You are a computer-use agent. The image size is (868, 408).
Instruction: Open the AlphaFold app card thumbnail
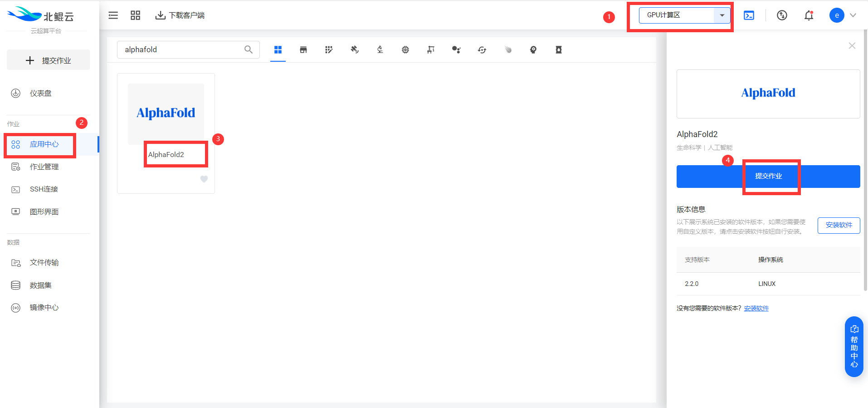coord(166,114)
